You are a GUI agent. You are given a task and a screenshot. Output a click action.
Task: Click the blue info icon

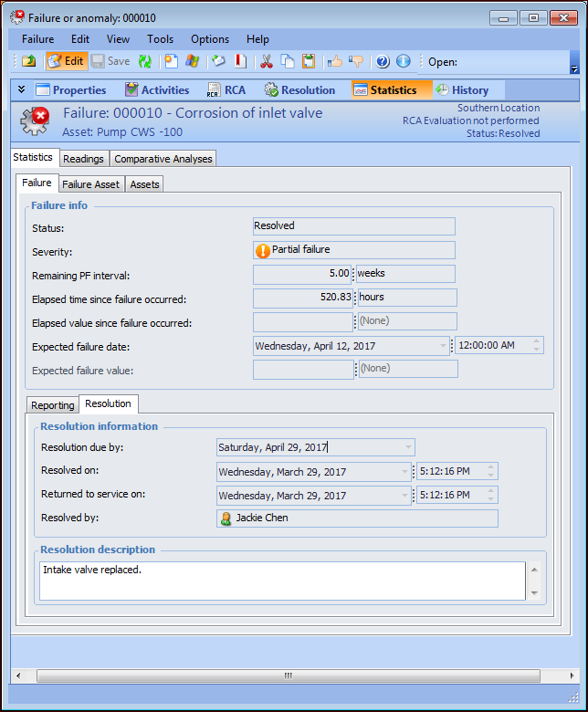[403, 61]
